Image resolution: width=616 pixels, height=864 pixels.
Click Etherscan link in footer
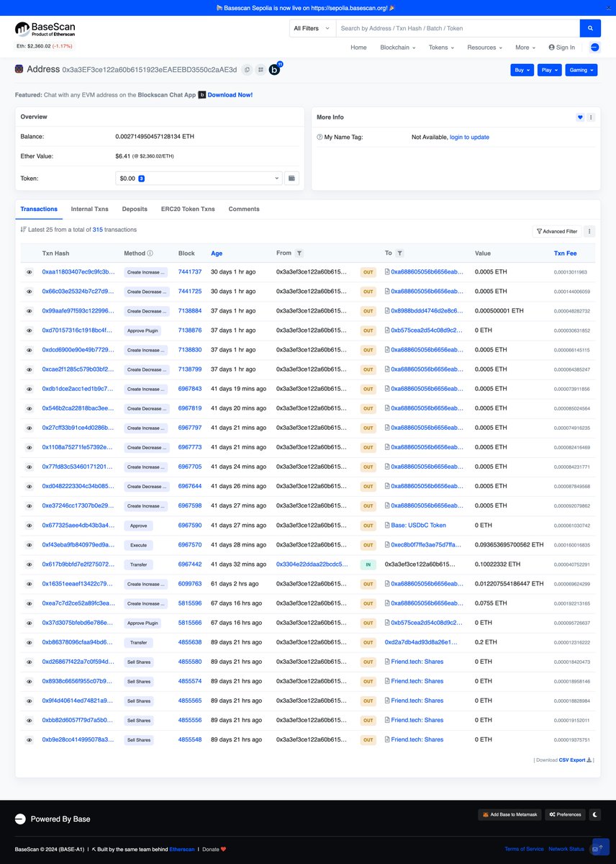tap(182, 849)
